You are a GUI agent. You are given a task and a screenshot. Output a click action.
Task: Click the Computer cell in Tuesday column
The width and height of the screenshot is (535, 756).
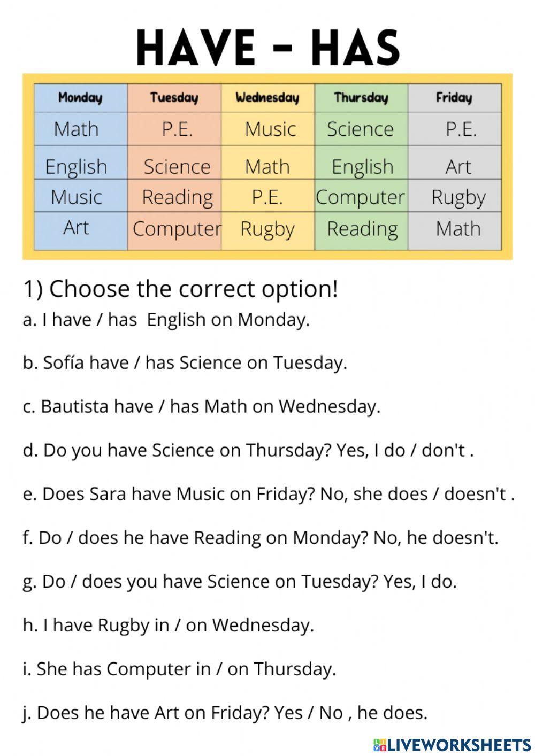tap(176, 229)
